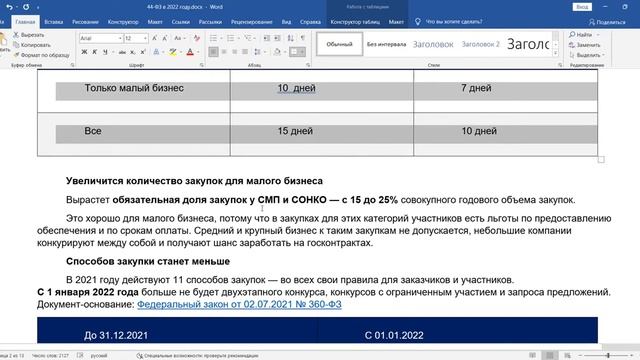Decrease paragraph indent

[x=267, y=38]
